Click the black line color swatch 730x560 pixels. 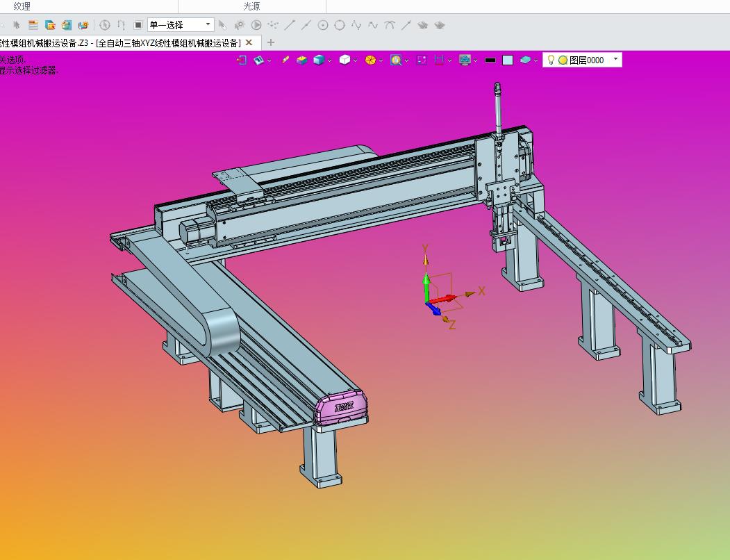coord(490,60)
